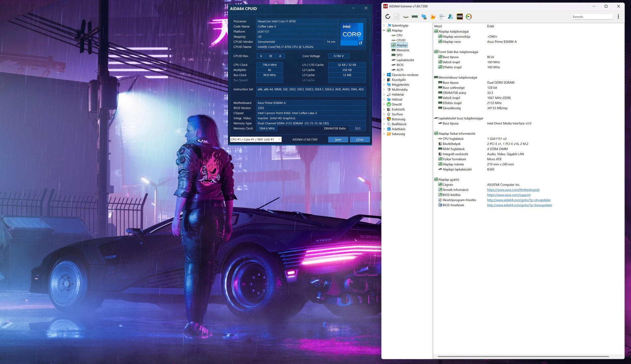
Task: Open the Report page icon in toolbar
Action: pyautogui.click(x=396, y=17)
